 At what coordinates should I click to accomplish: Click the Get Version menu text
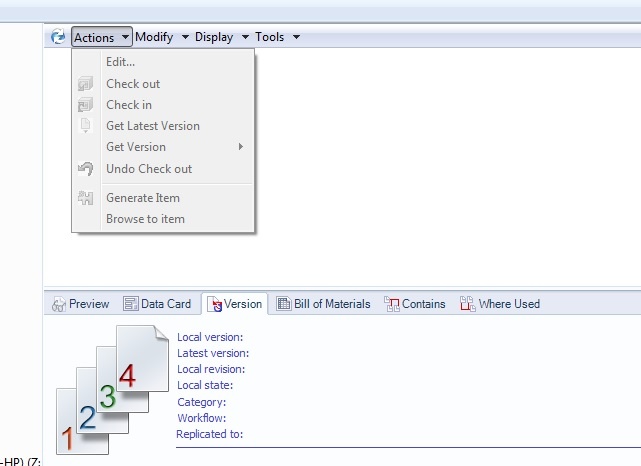[x=136, y=147]
